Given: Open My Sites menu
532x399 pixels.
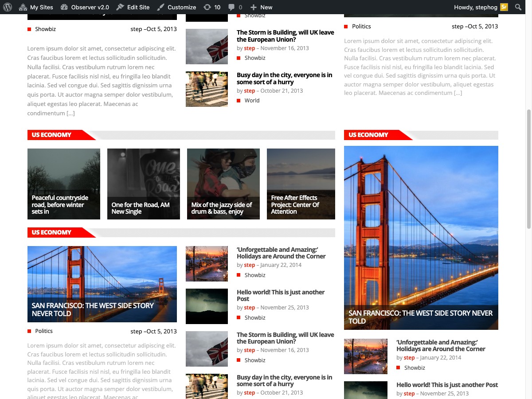Looking at the screenshot, I should [x=36, y=7].
